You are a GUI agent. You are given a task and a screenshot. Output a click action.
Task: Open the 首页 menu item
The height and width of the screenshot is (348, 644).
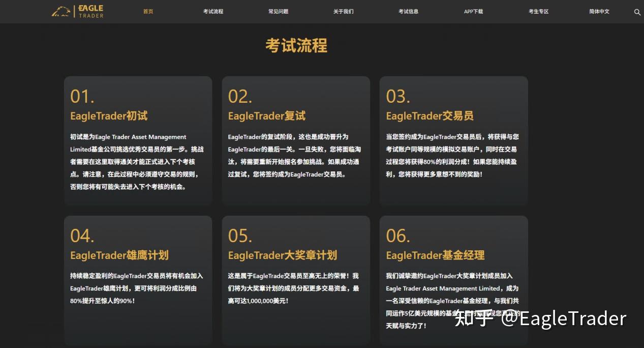coord(148,11)
